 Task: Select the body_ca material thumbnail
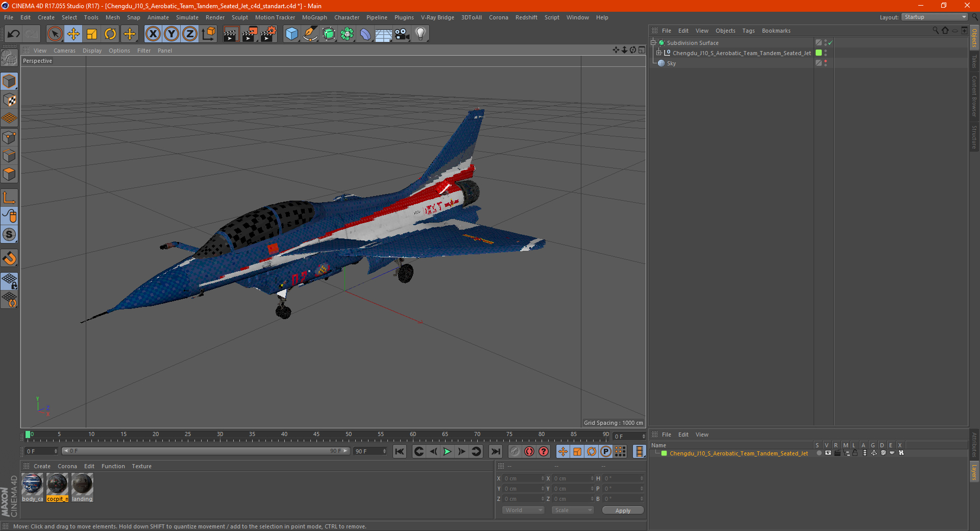point(32,488)
